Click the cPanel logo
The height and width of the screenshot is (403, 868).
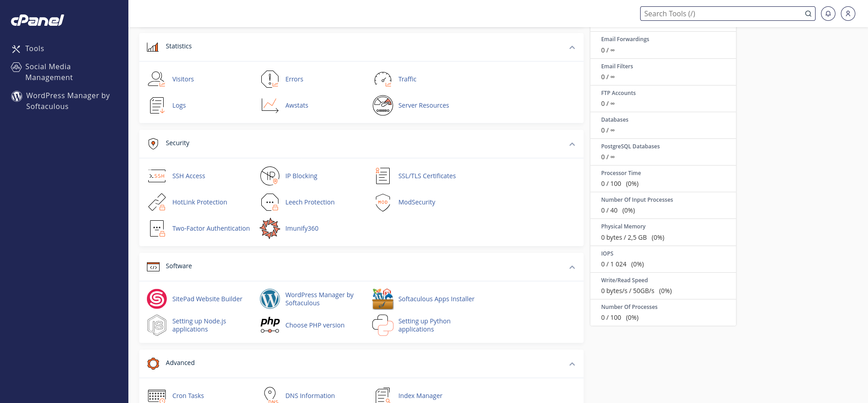coord(38,20)
